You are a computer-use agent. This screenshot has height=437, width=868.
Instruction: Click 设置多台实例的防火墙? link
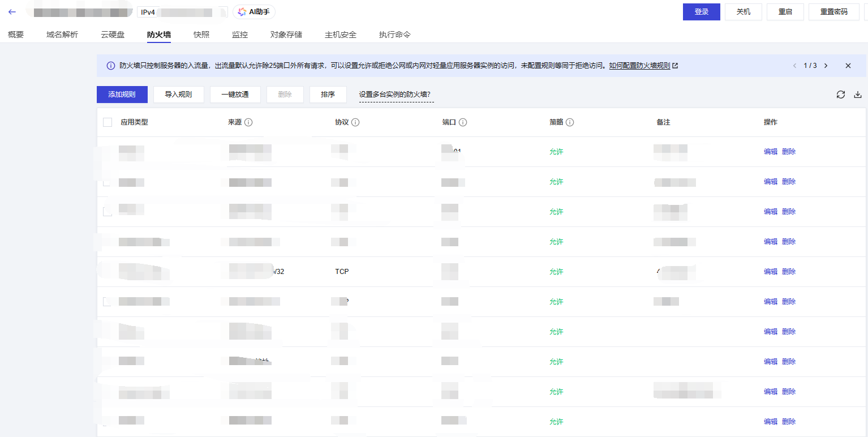[396, 95]
